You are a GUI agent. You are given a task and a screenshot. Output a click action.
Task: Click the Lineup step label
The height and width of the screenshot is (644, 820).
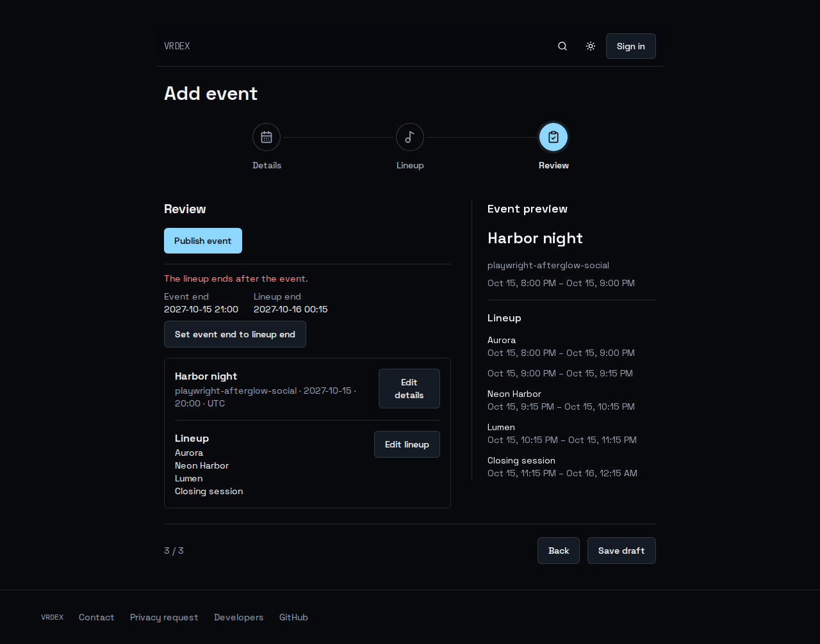point(410,165)
